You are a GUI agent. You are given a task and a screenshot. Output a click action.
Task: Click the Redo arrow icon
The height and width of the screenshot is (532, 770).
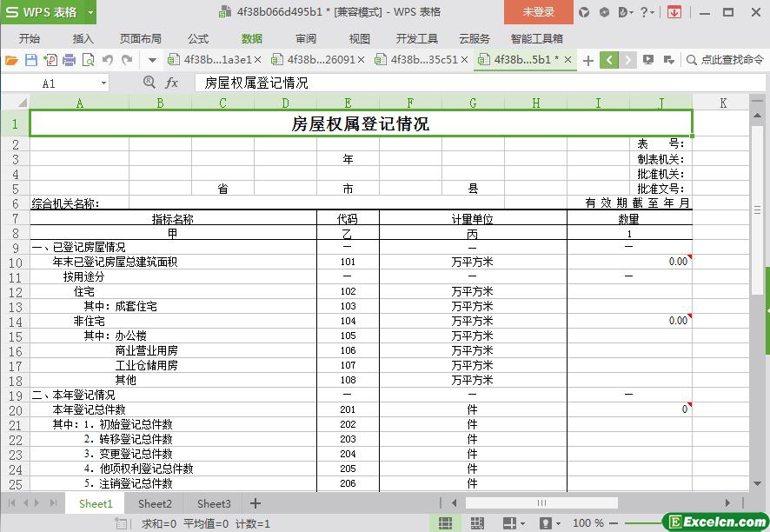click(127, 60)
